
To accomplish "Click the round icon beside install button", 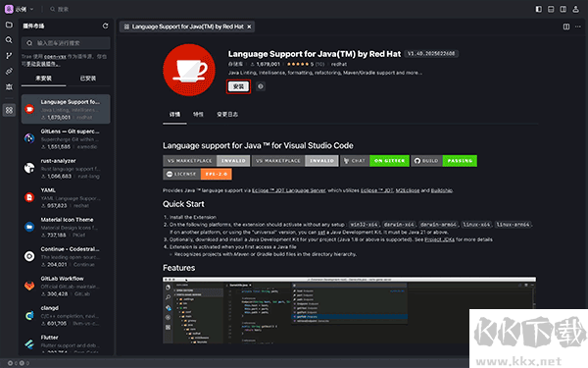I will (261, 86).
